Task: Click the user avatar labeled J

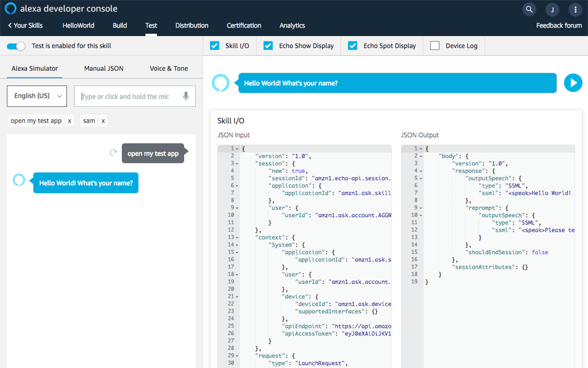Action: pos(552,9)
